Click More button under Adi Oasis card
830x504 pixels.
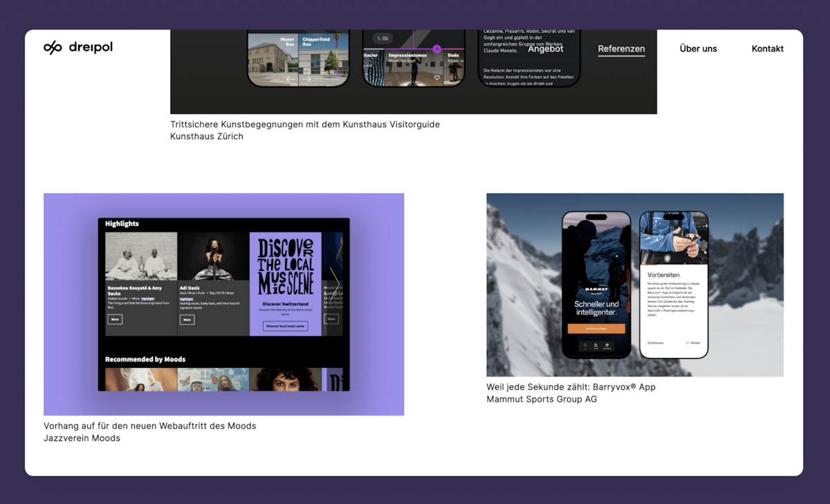187,319
